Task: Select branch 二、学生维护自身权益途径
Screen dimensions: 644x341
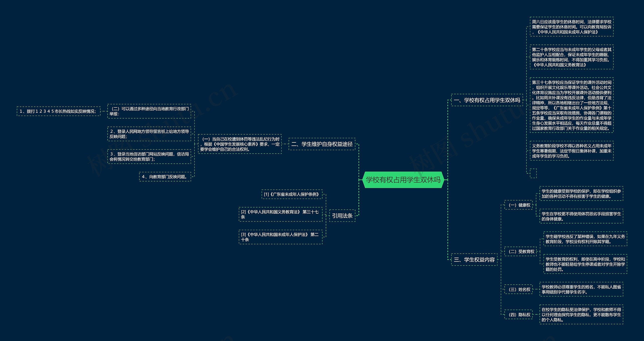Action: point(322,144)
